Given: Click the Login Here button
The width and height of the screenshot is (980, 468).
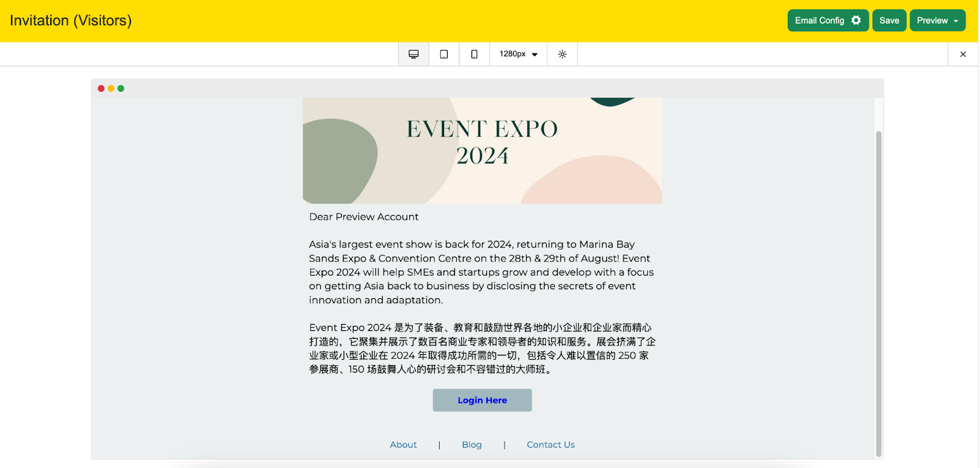Looking at the screenshot, I should [x=482, y=400].
